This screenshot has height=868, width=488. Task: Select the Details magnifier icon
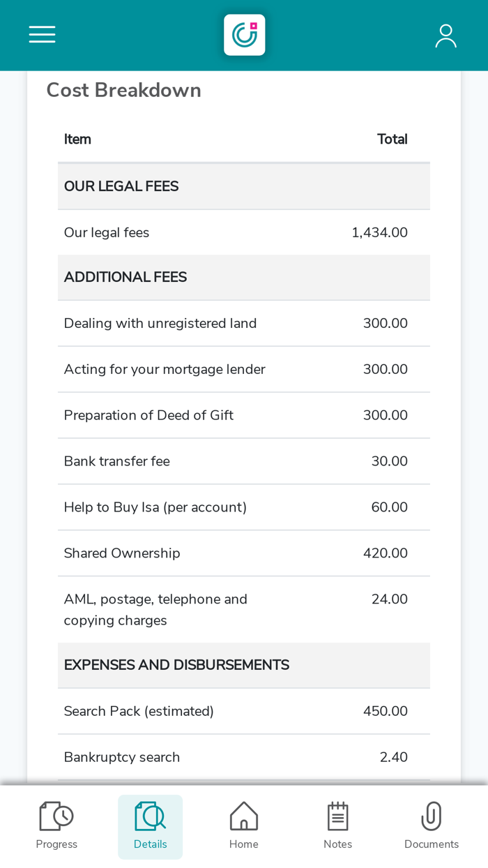(x=150, y=816)
